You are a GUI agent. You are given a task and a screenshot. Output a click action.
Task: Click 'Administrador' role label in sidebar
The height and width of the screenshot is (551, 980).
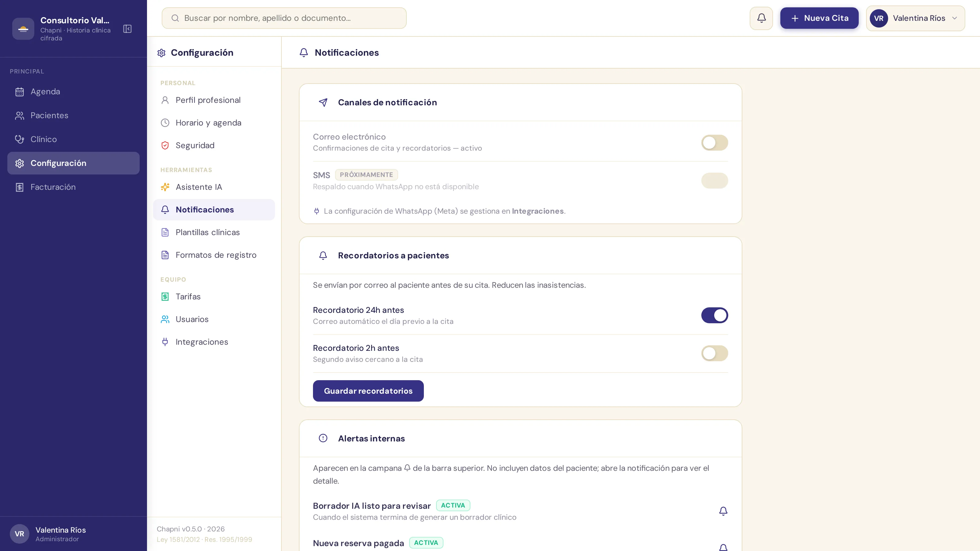point(57,539)
